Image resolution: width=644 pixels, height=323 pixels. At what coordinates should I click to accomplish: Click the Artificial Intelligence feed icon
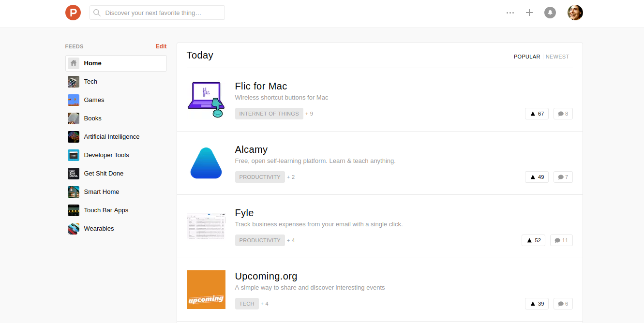click(x=73, y=136)
